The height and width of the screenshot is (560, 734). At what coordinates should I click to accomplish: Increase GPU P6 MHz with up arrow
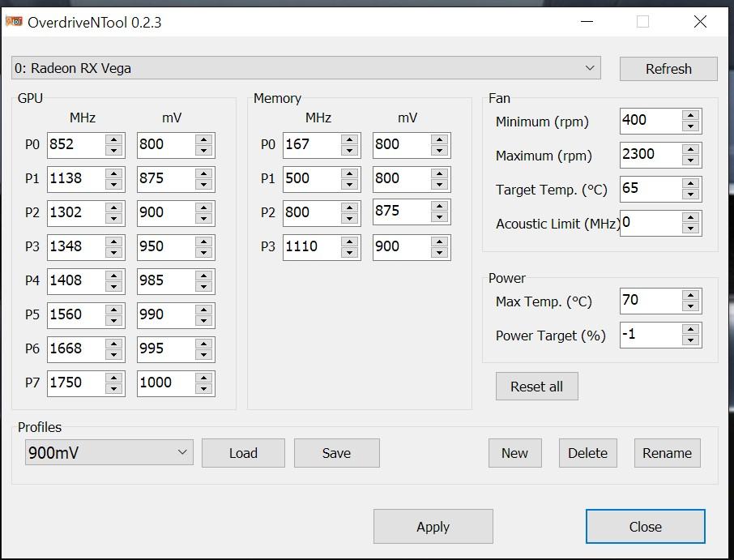pos(113,344)
